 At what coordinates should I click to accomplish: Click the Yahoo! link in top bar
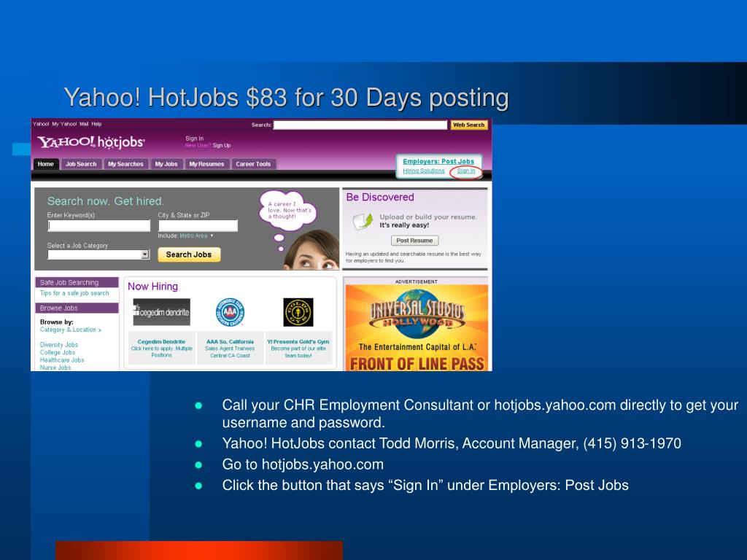[41, 124]
